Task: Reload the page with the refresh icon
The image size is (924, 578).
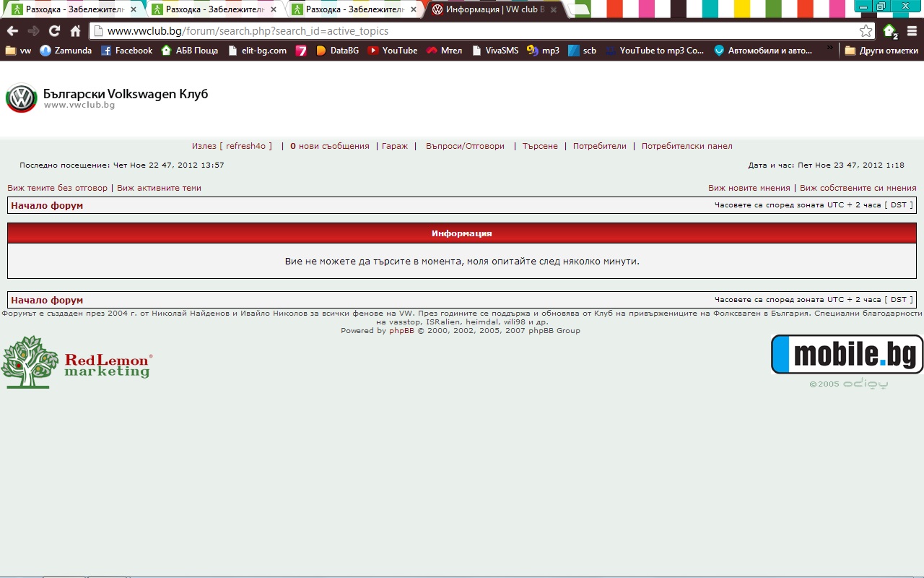Action: 54,31
